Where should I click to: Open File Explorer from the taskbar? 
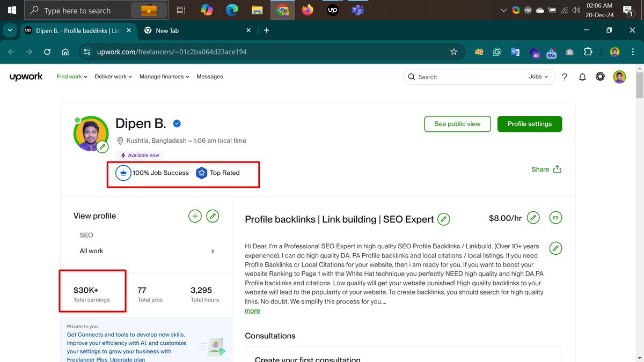coord(257,10)
